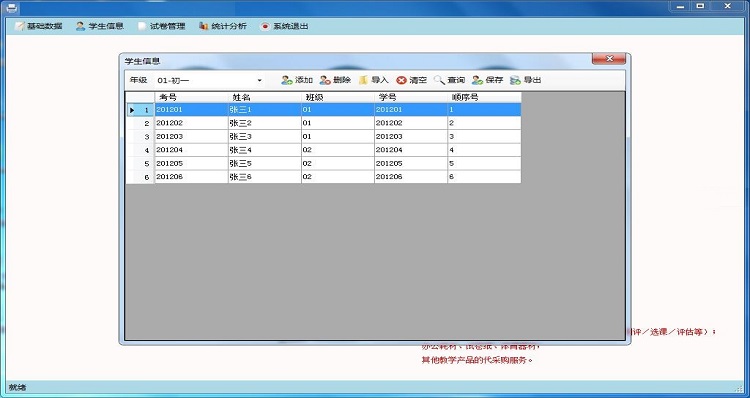Screen dimensions: 750x398
Task: Click the 考号 column header
Action: pyautogui.click(x=191, y=97)
